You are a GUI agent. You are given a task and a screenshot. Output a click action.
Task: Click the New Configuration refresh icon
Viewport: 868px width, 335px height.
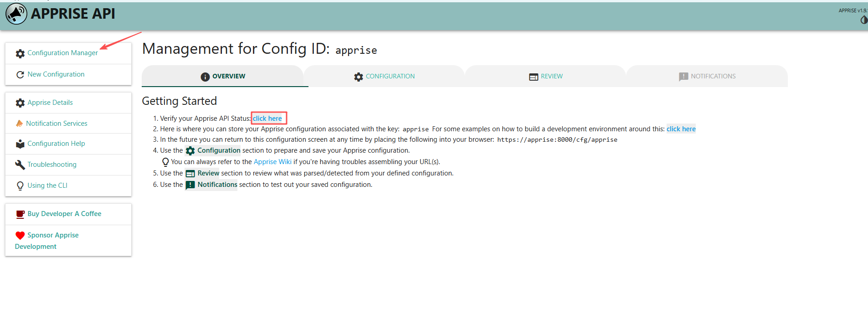pos(20,75)
